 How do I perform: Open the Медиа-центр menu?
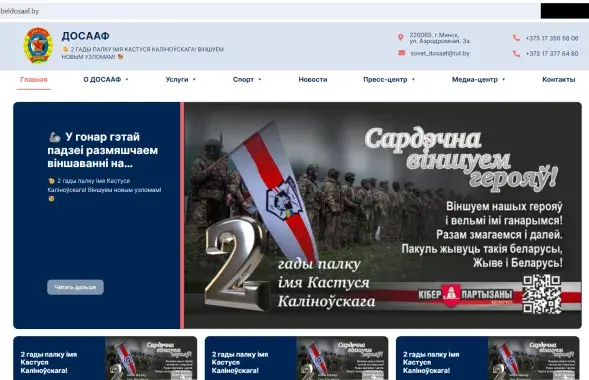tap(474, 80)
